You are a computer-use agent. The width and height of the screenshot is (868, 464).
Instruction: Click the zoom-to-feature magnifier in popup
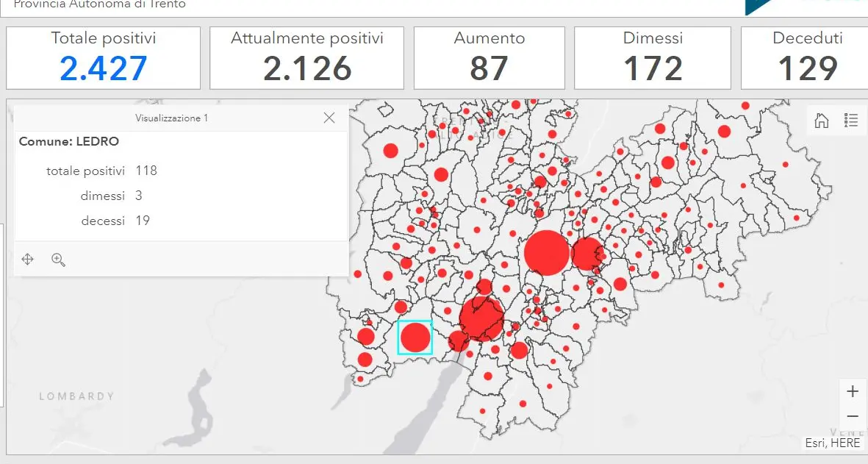click(58, 259)
